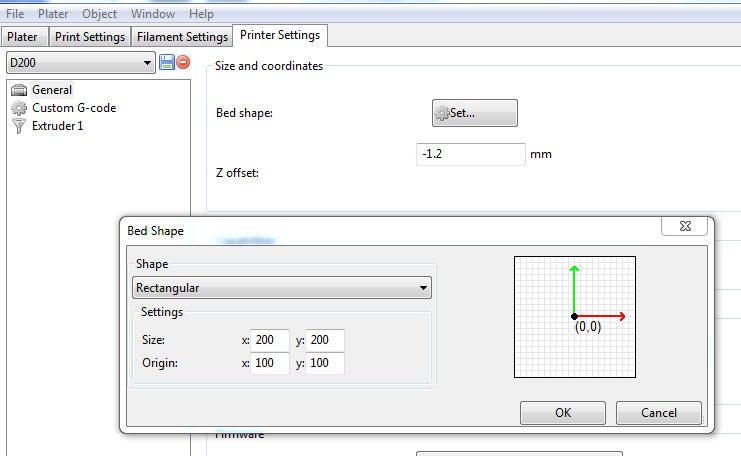Click the Size y field
The width and height of the screenshot is (741, 456).
tap(325, 340)
